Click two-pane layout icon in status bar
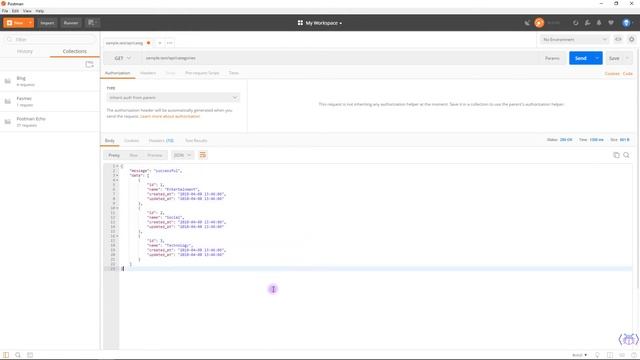Screen dimensions: 640x360 tap(610, 355)
